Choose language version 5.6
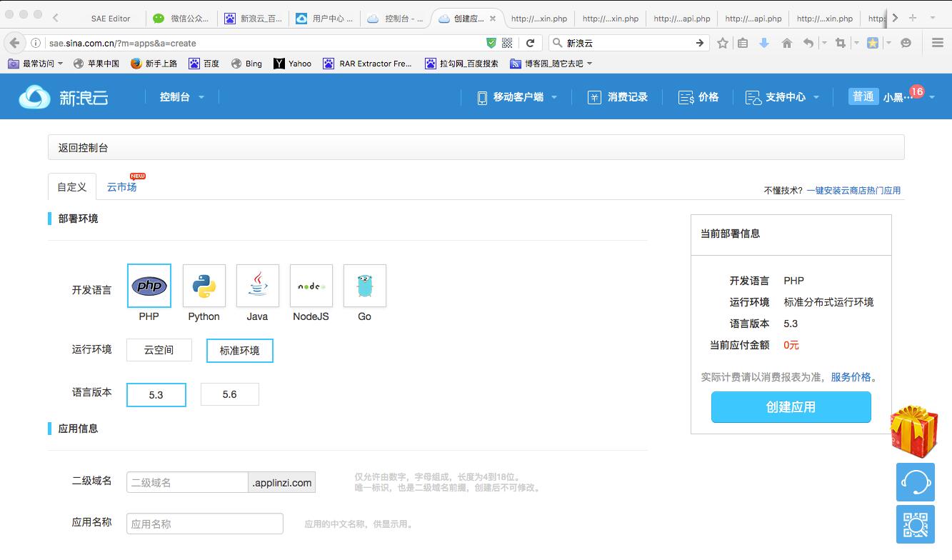952x560 pixels. [230, 394]
